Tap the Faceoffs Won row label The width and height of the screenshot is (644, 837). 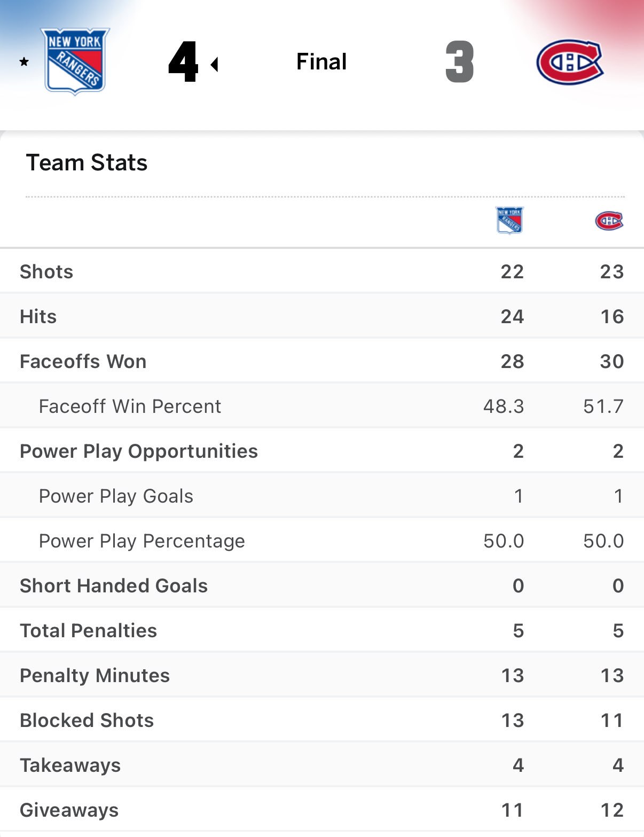83,362
